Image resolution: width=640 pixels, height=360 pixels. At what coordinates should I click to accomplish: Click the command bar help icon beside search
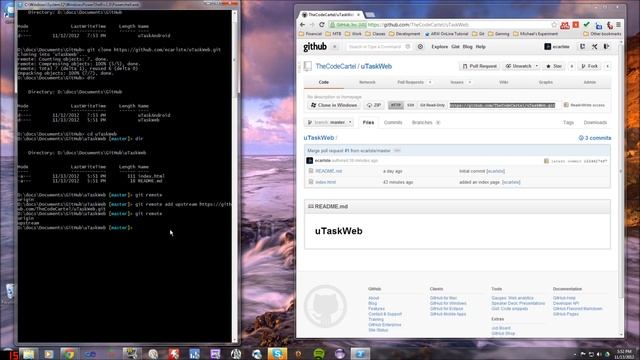click(420, 47)
